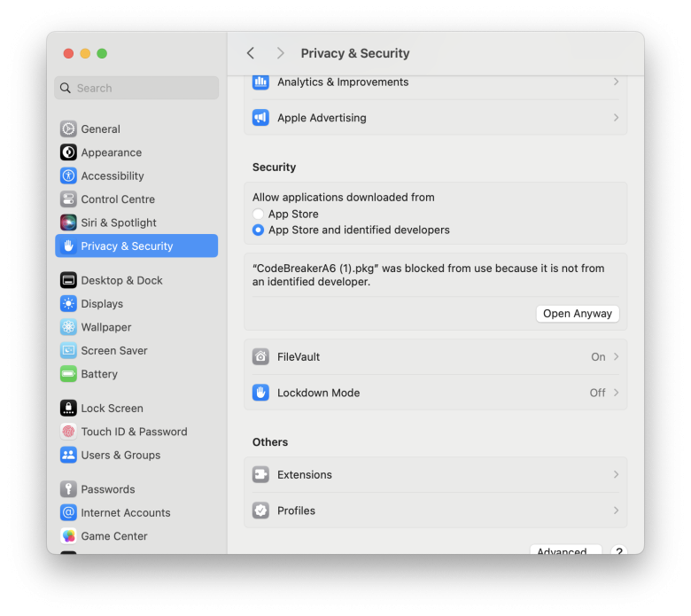691x616 pixels.
Task: Click the question mark help button
Action: coord(619,550)
